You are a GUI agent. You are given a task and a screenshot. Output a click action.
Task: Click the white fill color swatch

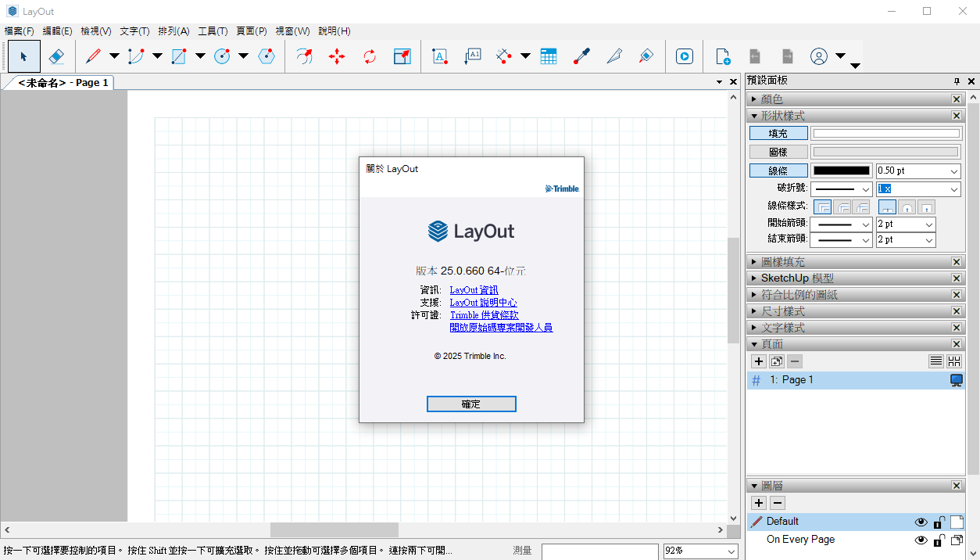[x=887, y=133]
